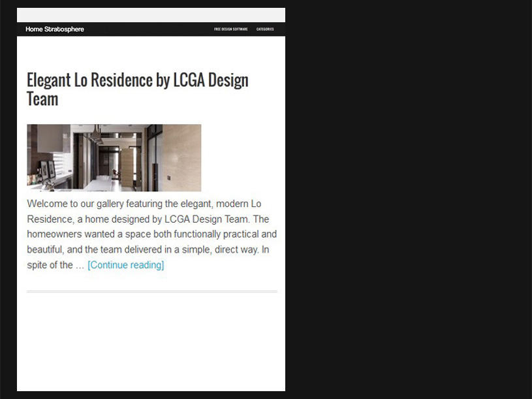This screenshot has height=399, width=532.
Task: View the Lo Residence interior thumbnail
Action: (x=114, y=158)
